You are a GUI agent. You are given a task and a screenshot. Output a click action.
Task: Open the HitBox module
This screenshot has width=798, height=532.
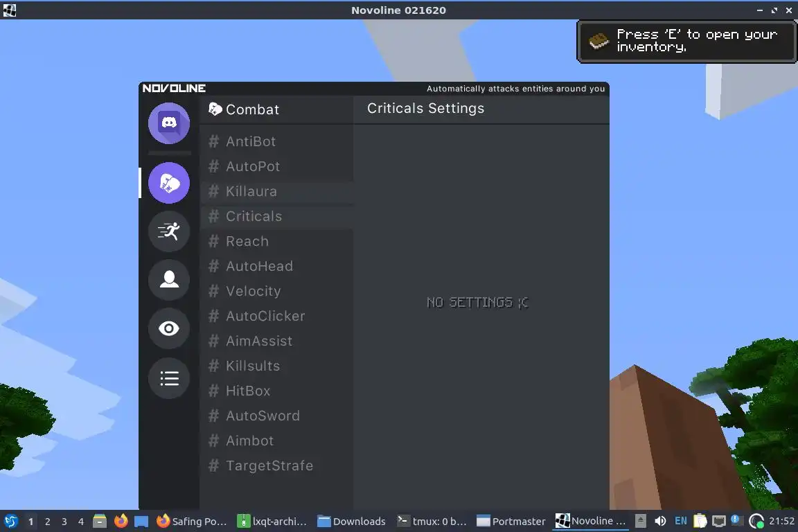point(277,391)
